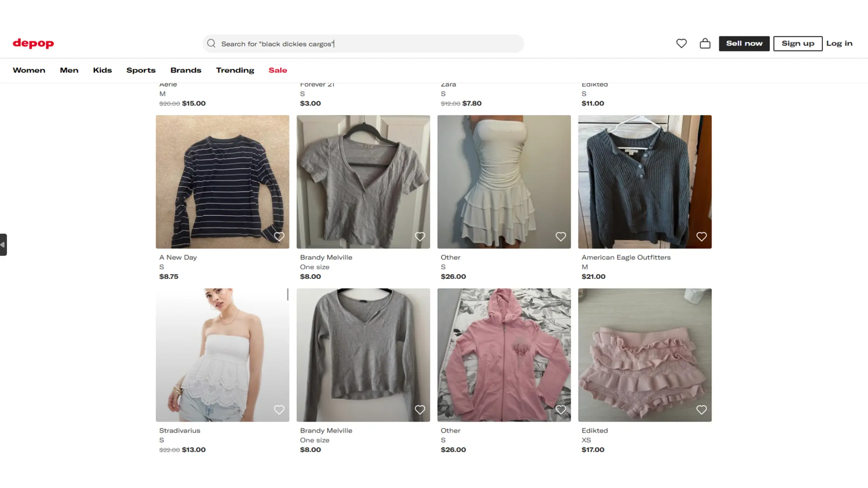
Task: Toggle the heart on the Stradivarius white top
Action: (x=279, y=409)
